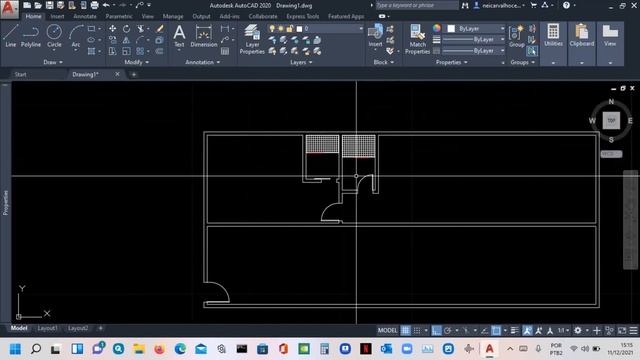The image size is (640, 360).
Task: Open the Annotate ribbon tab
Action: tap(85, 16)
